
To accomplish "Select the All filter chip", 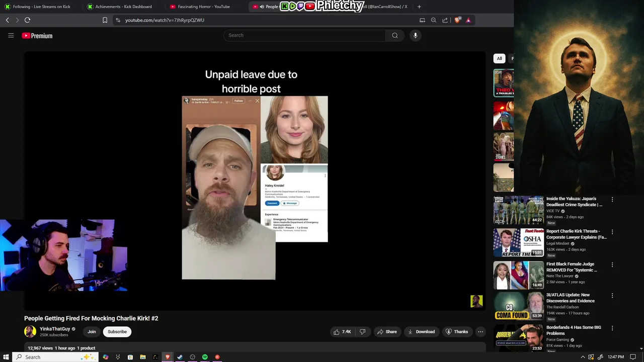I will tap(499, 58).
